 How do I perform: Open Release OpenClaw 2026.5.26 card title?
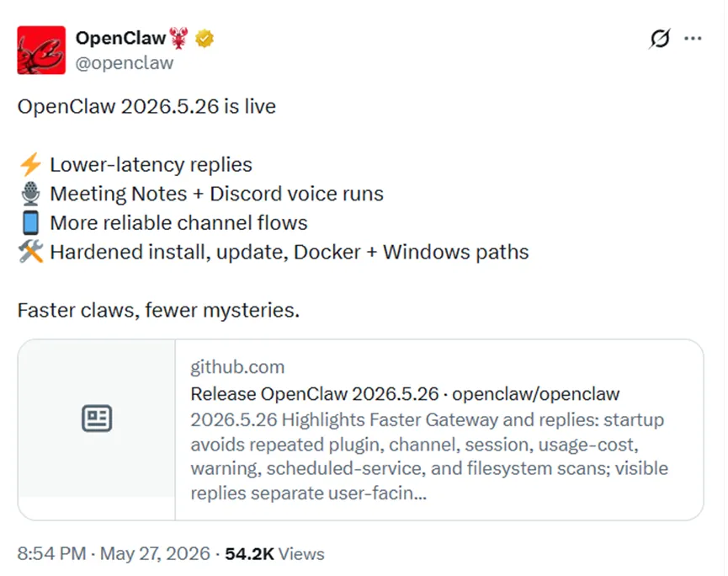click(405, 394)
